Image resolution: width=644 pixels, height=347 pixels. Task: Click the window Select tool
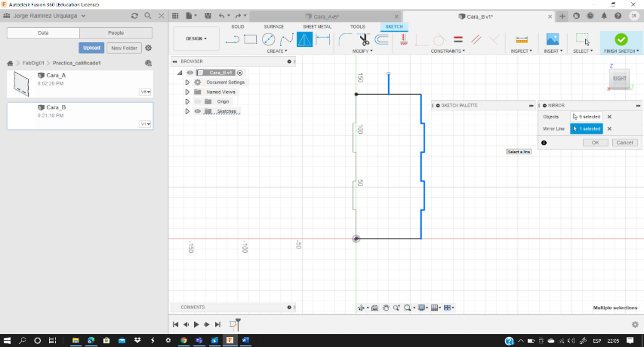(583, 39)
